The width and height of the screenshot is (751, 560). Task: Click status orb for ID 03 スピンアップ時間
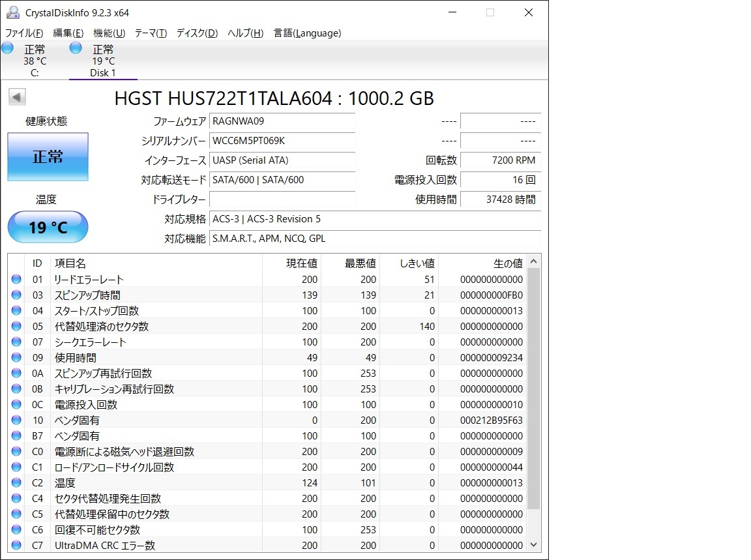16,295
